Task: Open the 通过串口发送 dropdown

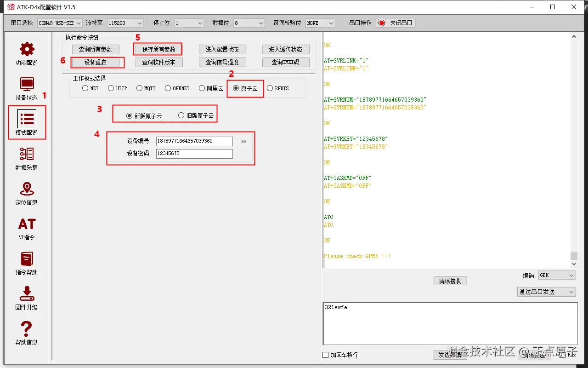Action: 546,292
